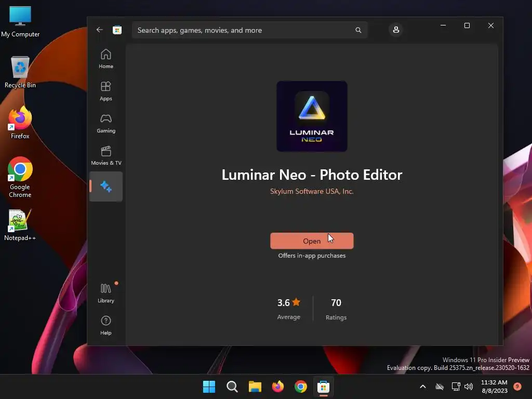Click the 70 Ratings count
Viewport: 532px width, 399px height.
click(x=336, y=309)
